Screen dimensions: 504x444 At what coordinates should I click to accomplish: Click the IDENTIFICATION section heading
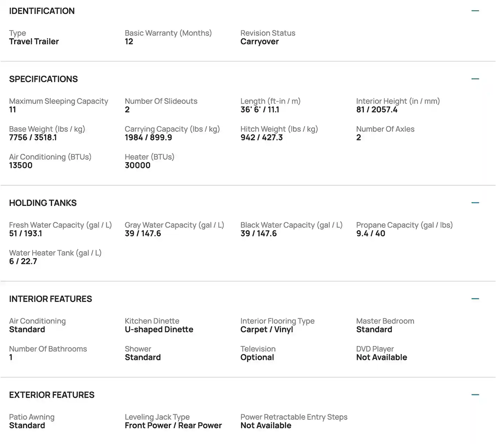tap(42, 11)
